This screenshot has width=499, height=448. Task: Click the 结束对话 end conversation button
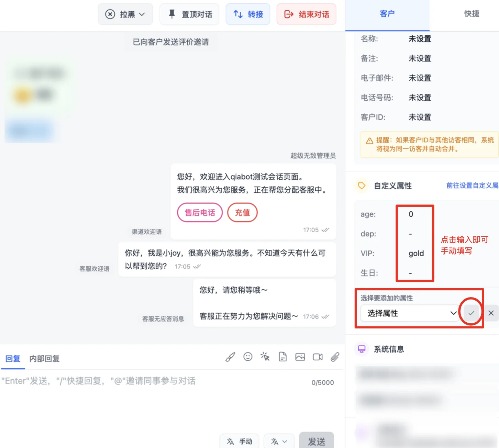pyautogui.click(x=306, y=14)
